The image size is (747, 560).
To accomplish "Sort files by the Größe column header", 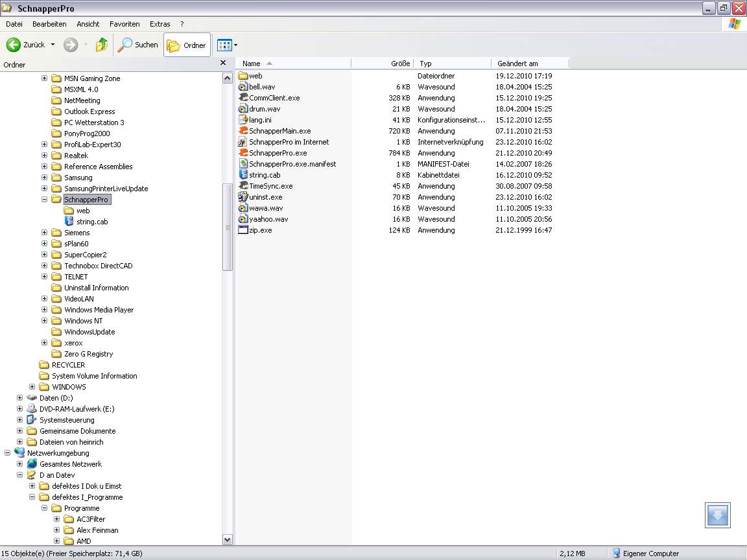I will coord(400,63).
